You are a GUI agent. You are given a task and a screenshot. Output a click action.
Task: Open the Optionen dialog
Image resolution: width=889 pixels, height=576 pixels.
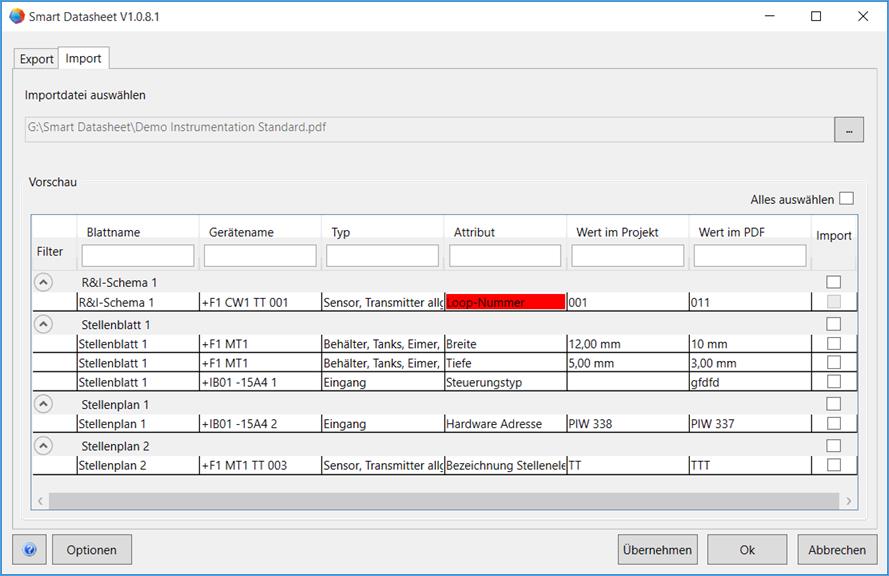click(x=92, y=549)
